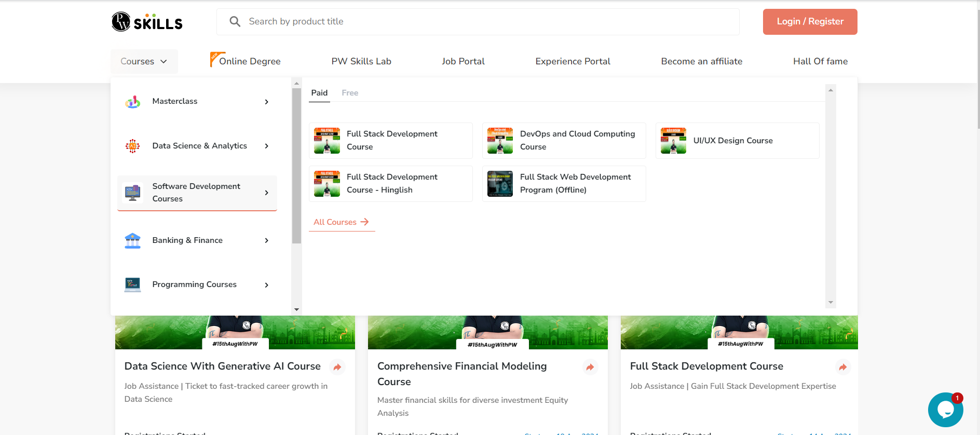This screenshot has width=980, height=435.
Task: Click the search magnifier icon
Action: point(235,21)
